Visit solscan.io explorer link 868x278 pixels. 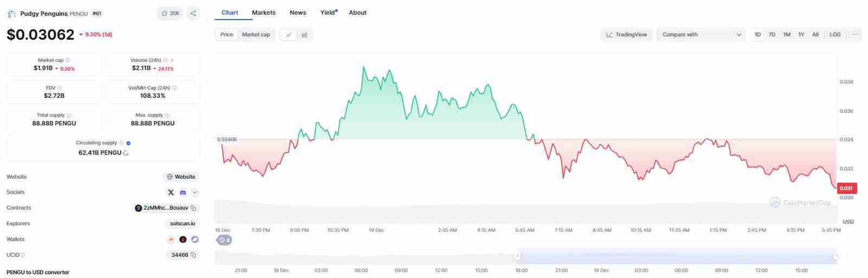pos(182,224)
